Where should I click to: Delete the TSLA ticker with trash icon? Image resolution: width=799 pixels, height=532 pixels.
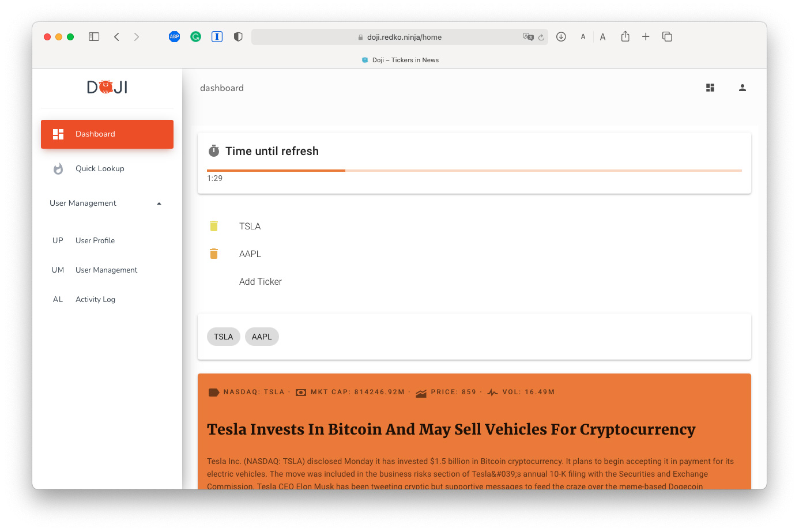point(214,226)
